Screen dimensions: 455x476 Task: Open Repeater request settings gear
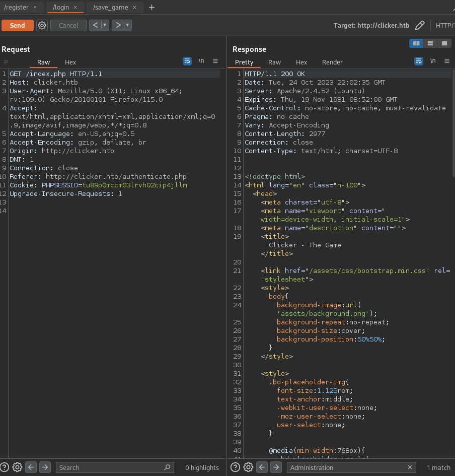pyautogui.click(x=42, y=25)
